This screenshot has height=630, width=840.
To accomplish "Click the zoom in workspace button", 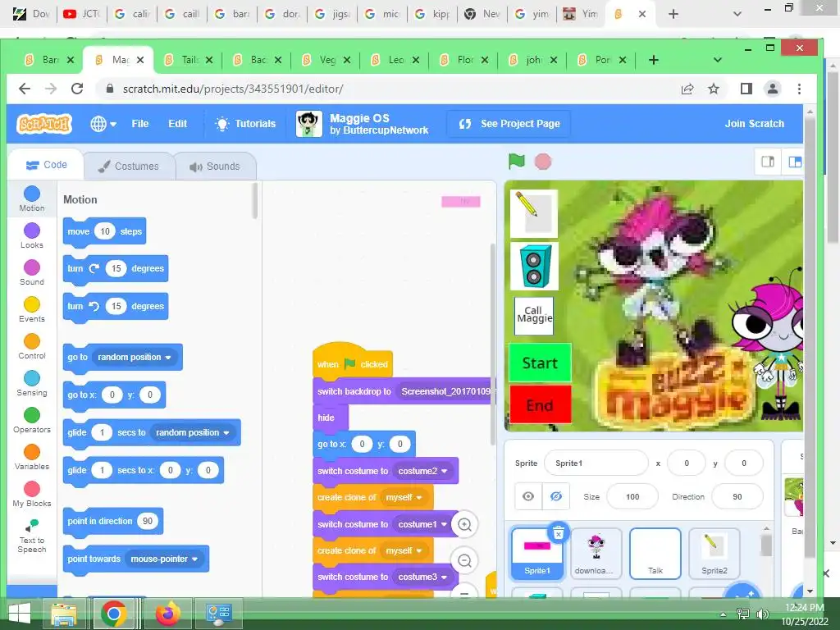I will click(464, 524).
